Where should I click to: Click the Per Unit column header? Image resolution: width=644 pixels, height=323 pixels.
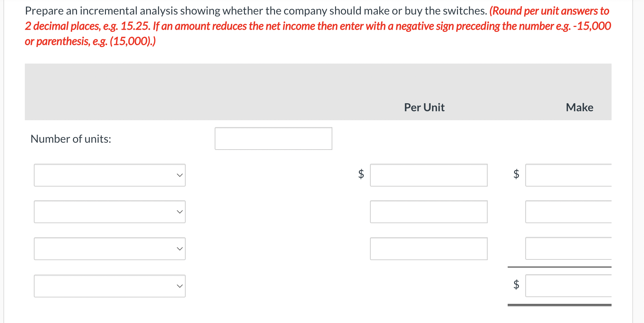pos(424,107)
